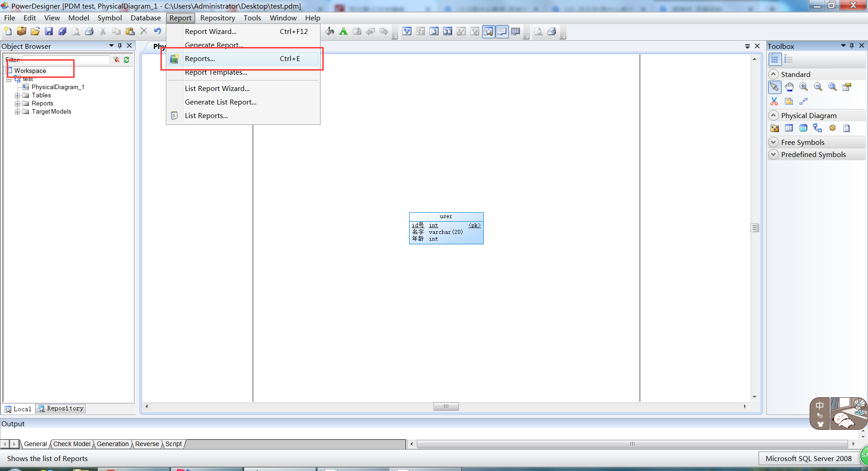This screenshot has height=471, width=868.
Task: Select the Zoom Out tool in Toolbox
Action: (818, 87)
